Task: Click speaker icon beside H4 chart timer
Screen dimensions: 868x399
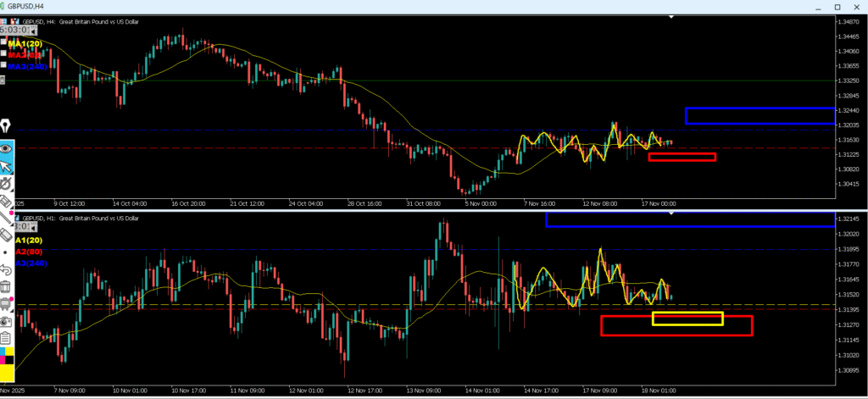Action: [x=33, y=30]
